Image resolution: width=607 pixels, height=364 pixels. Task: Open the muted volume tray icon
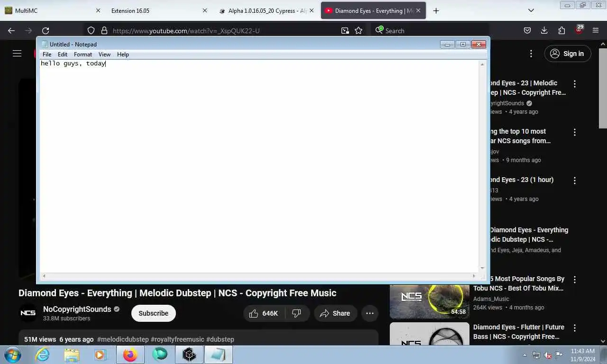(548, 355)
